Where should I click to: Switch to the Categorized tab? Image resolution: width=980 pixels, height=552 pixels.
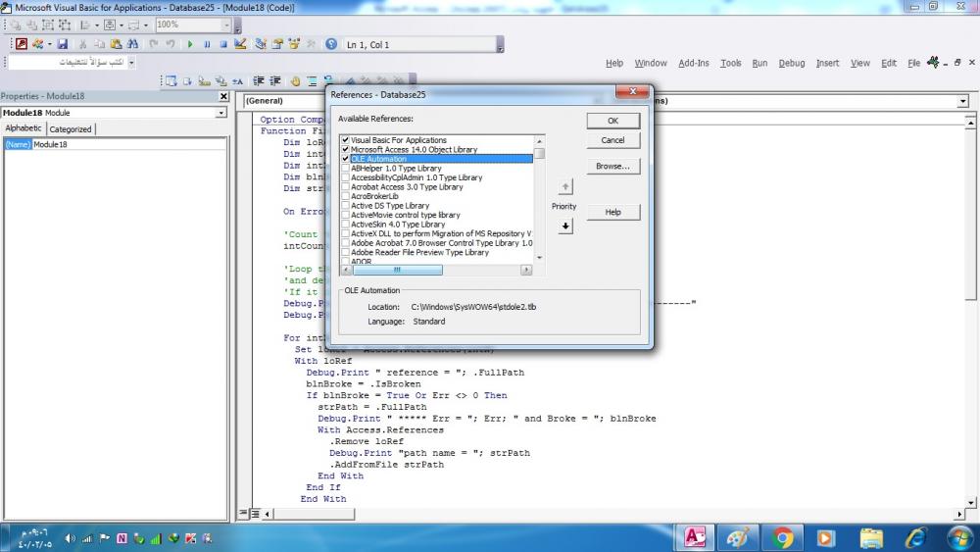click(71, 128)
